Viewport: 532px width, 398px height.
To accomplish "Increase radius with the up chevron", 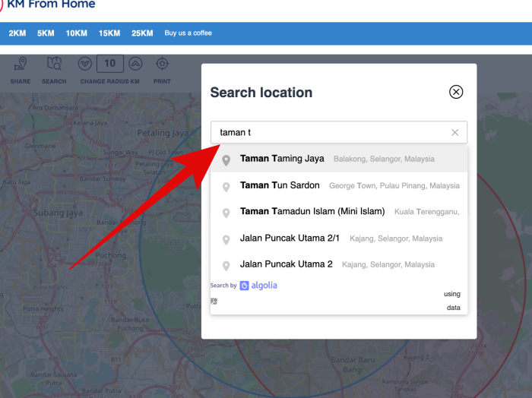I will [135, 64].
